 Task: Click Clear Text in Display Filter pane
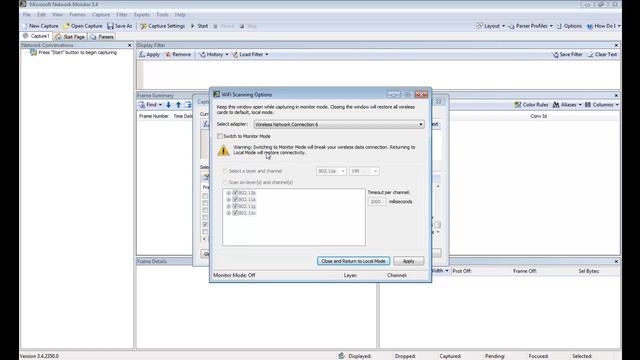click(x=602, y=54)
